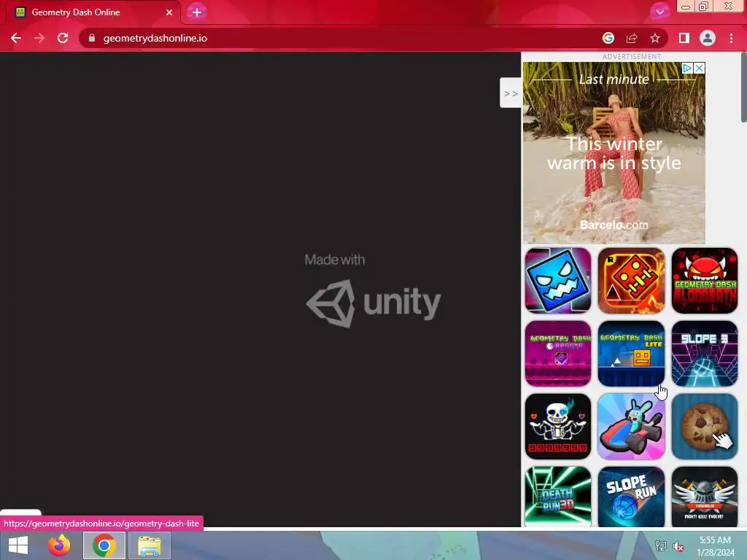Open the AdChoices icon on the ad
The height and width of the screenshot is (560, 747).
click(x=687, y=68)
